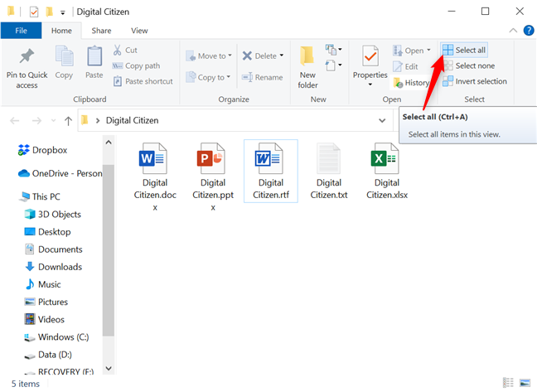Viewport: 537px width, 392px height.
Task: Switch to large icons view icon
Action: pos(525,382)
